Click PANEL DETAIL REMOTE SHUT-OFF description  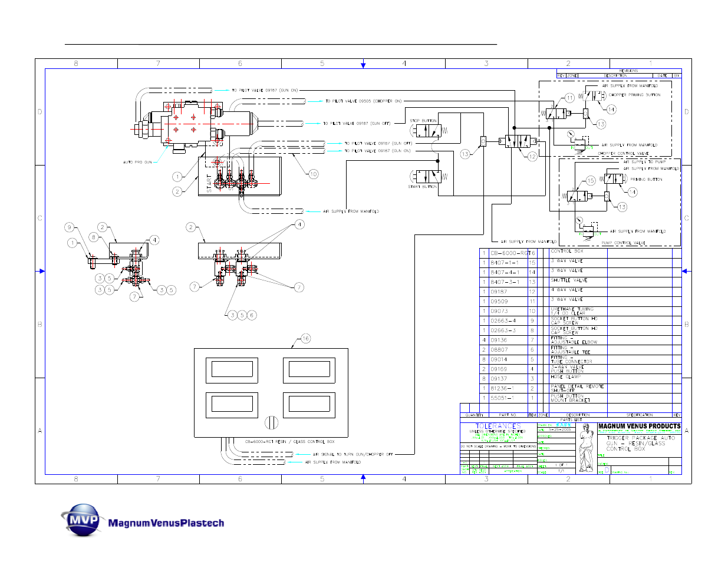[x=577, y=388]
